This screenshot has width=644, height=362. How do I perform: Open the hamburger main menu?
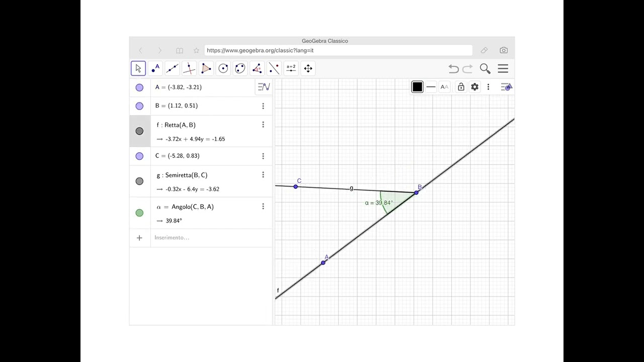(x=503, y=69)
